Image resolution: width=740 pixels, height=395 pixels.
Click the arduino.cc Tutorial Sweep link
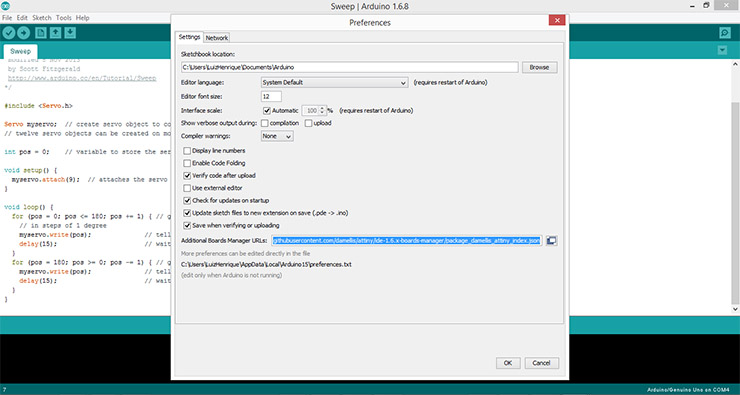click(82, 78)
